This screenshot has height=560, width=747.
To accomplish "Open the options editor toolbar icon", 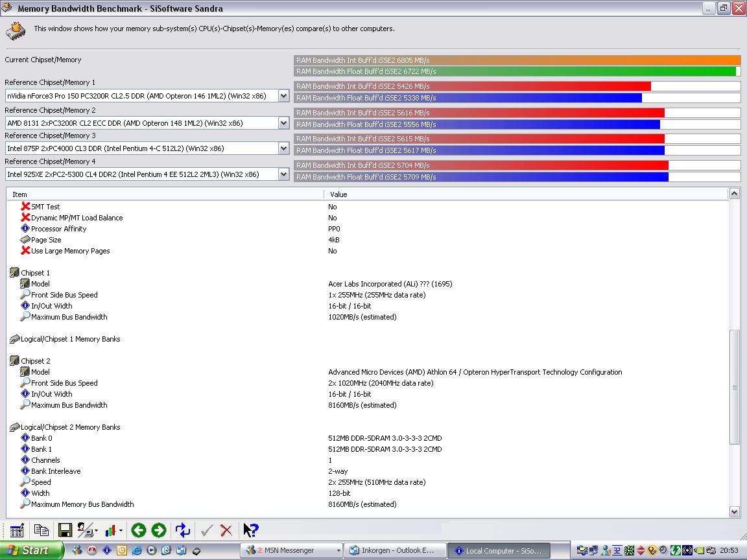I will click(17, 530).
